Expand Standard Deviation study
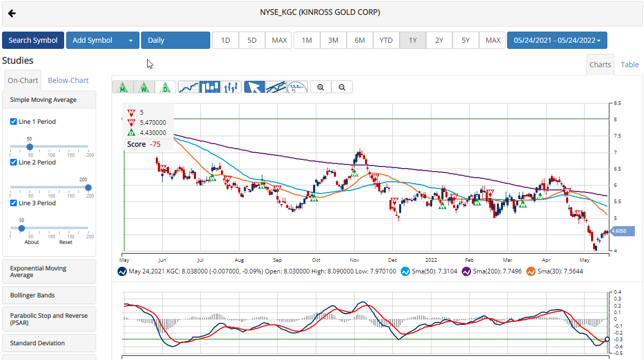Screen dimensions: 644x360 tap(49, 343)
